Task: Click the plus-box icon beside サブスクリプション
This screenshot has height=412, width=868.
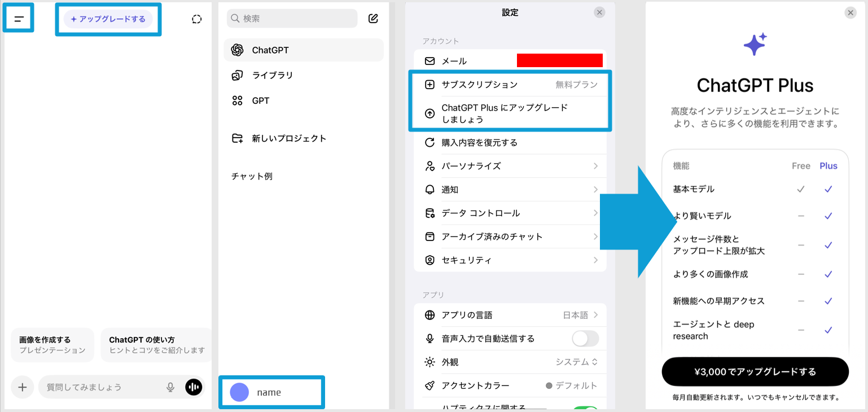Action: pos(430,85)
